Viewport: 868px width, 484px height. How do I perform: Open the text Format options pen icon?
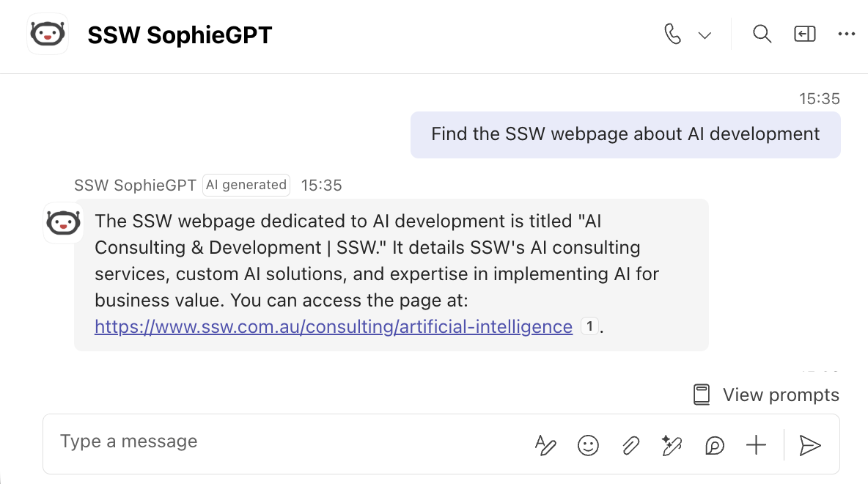(545, 445)
